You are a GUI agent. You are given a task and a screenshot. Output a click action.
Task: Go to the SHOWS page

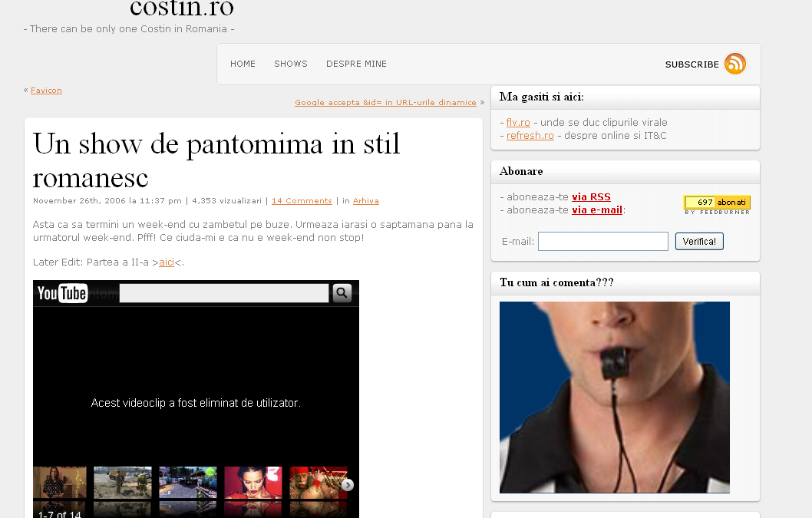coord(291,64)
